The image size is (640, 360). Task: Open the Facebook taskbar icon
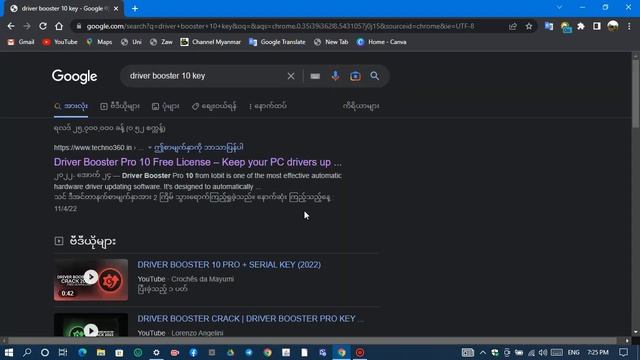[193, 352]
